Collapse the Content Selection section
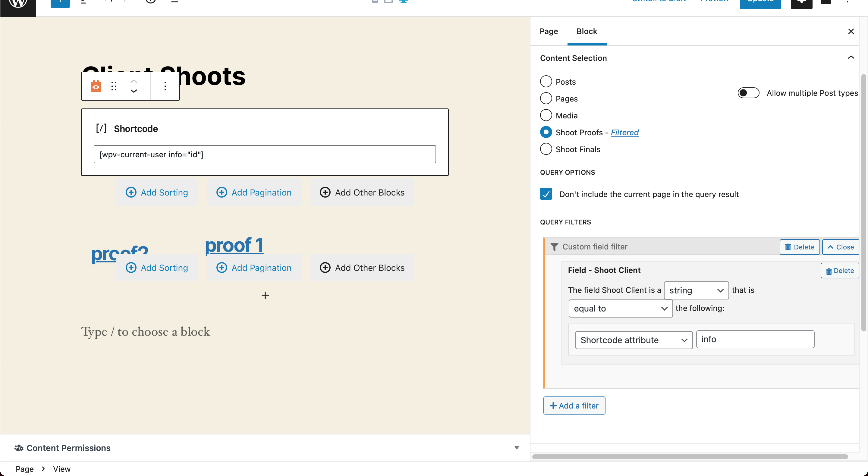The image size is (868, 476). (x=851, y=58)
